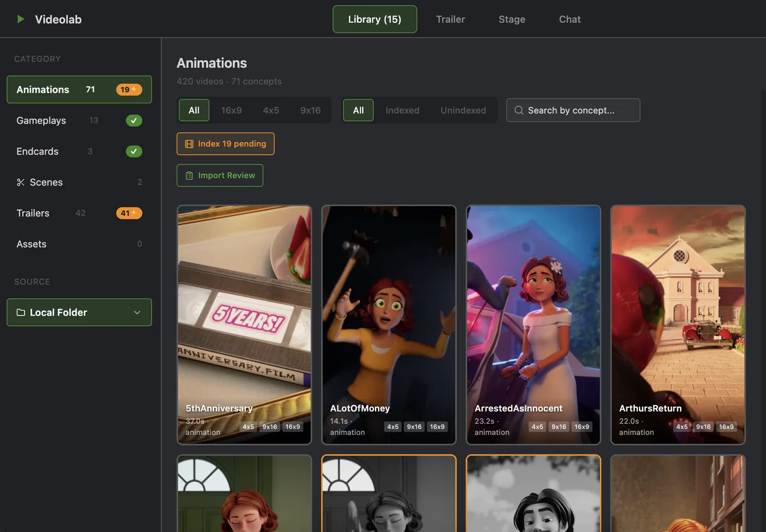
Task: Open the 5thAnniversary video card
Action: tap(245, 325)
